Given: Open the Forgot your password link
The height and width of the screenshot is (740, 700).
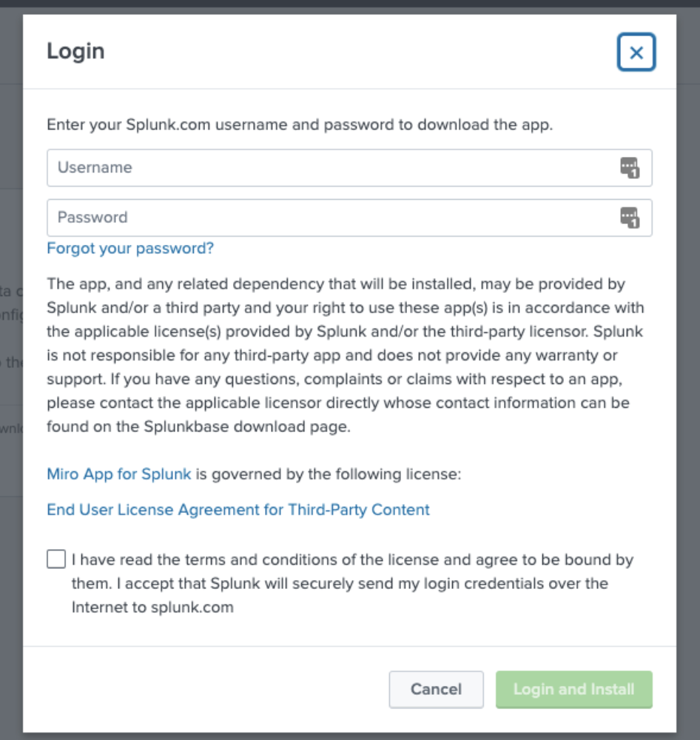Looking at the screenshot, I should [130, 249].
